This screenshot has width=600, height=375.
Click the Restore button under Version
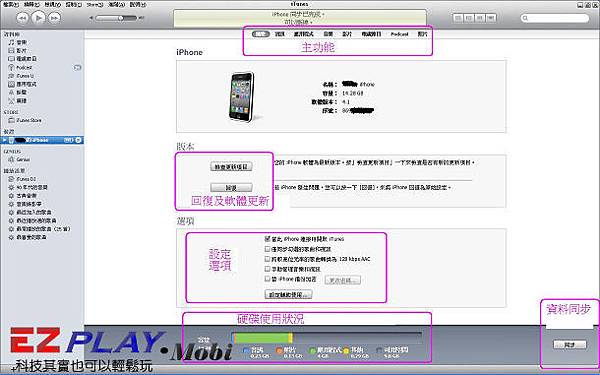coord(231,188)
